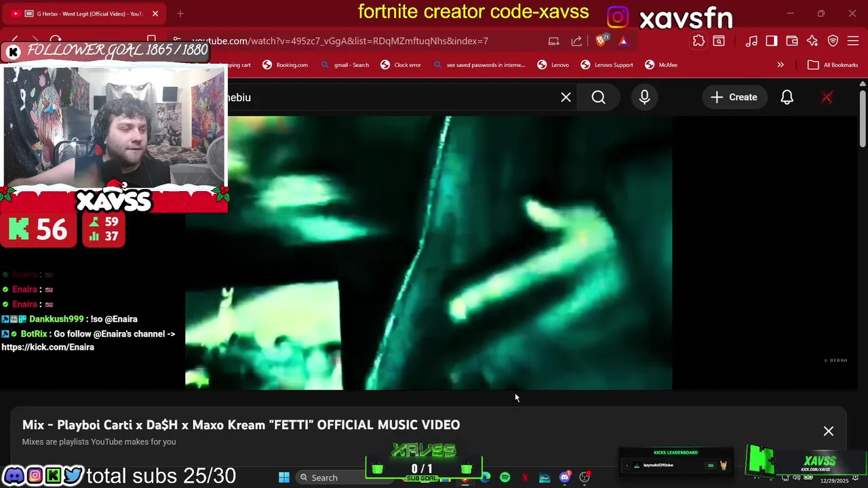Open YouTube notifications bell
The image size is (868, 488).
pyautogui.click(x=787, y=98)
